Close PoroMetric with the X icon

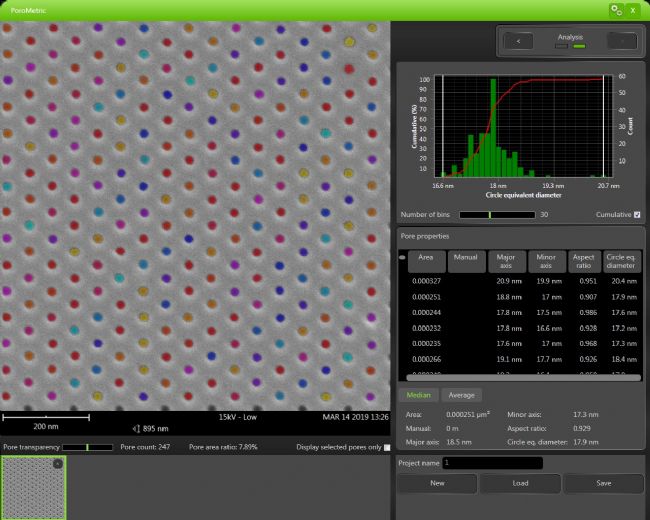coord(634,9)
